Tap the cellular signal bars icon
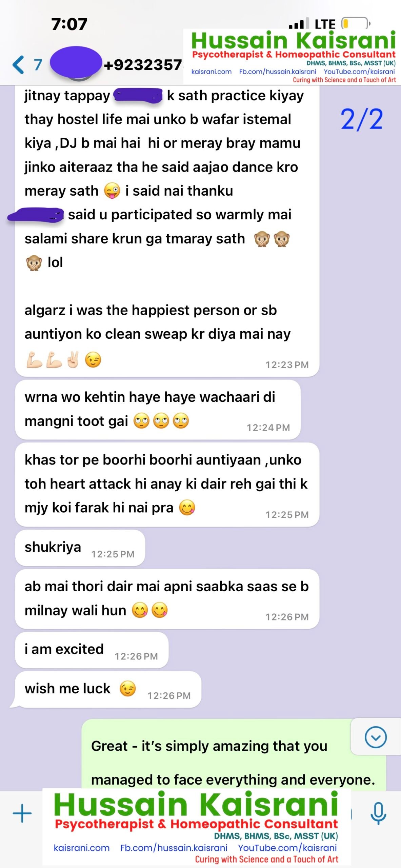Viewport: 401px width, 868px height. click(x=299, y=23)
